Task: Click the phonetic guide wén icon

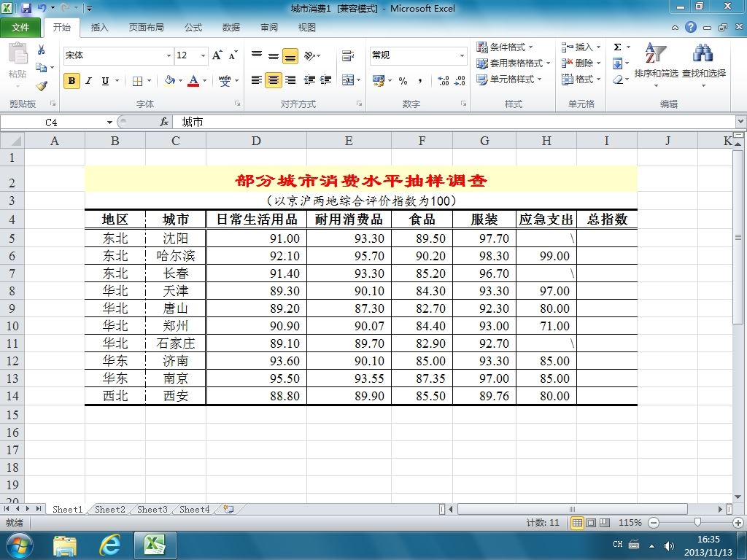Action: [x=225, y=80]
